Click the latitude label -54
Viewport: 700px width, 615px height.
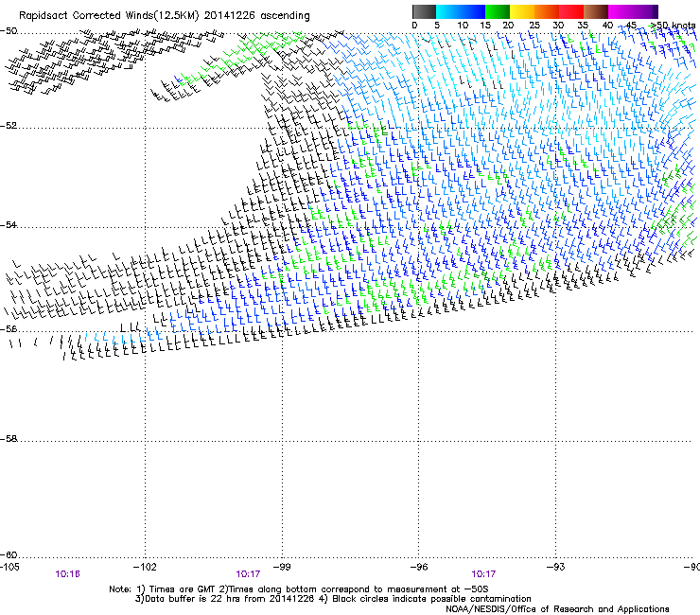pos(9,224)
